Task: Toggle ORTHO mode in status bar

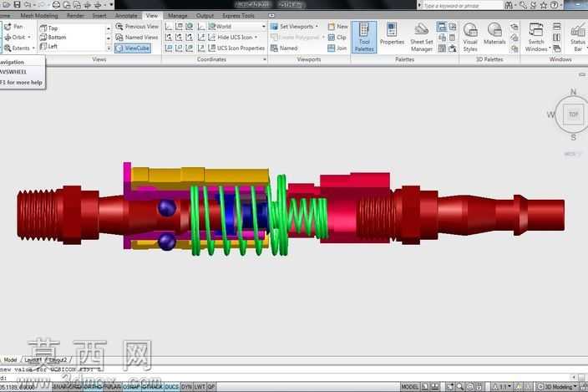Action: tap(93, 387)
